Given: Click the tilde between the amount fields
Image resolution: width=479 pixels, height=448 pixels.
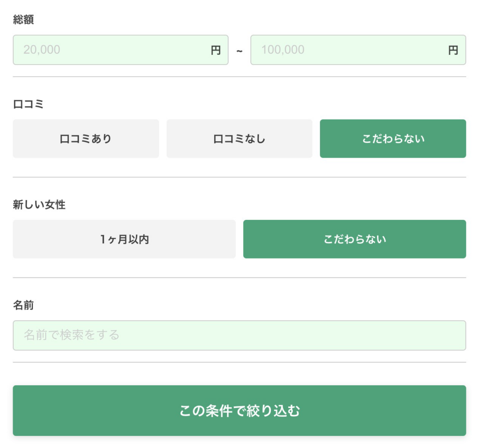Looking at the screenshot, I should 239,51.
